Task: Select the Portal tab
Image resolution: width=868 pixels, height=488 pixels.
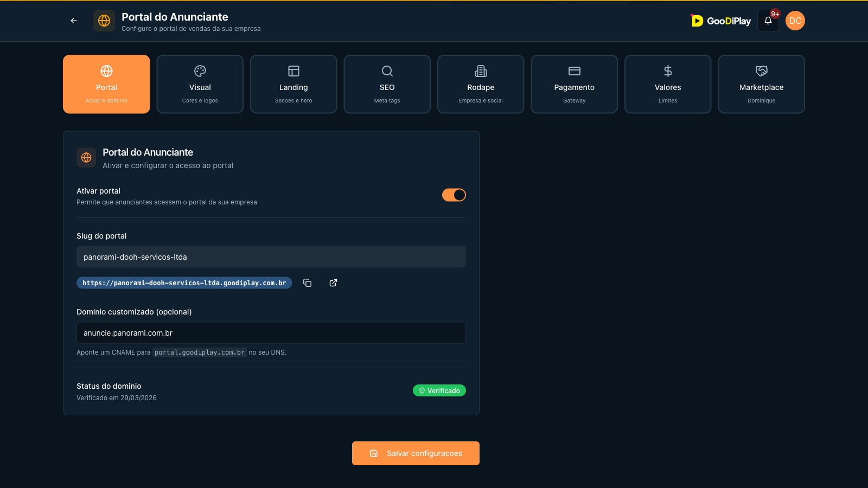Action: click(x=106, y=84)
